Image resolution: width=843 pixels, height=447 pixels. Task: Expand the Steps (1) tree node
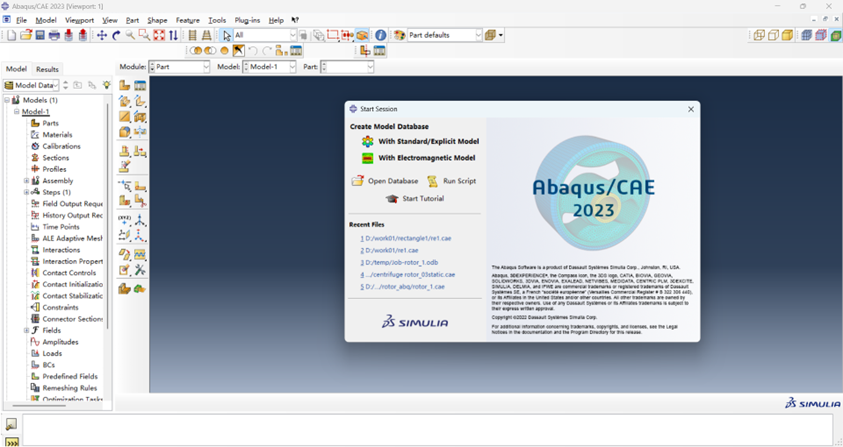pyautogui.click(x=27, y=192)
